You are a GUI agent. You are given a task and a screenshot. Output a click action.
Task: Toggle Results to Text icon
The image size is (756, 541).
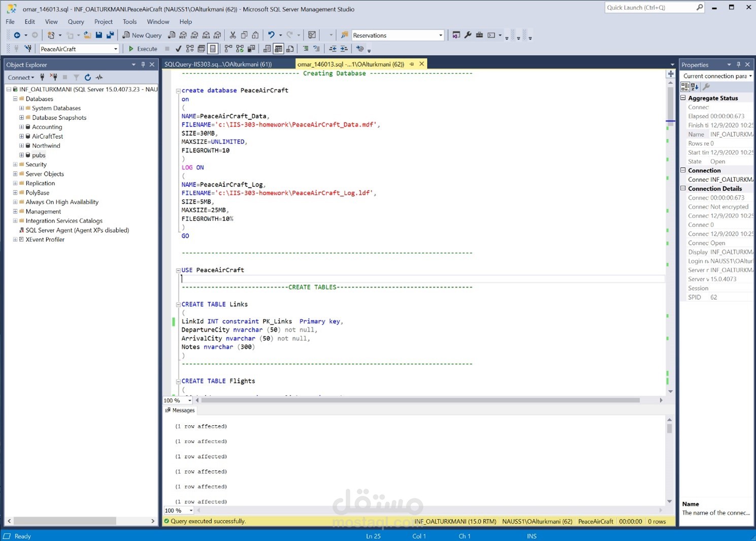pyautogui.click(x=267, y=49)
